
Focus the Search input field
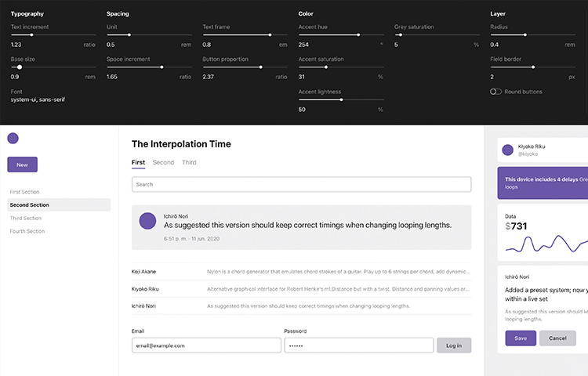tap(302, 184)
